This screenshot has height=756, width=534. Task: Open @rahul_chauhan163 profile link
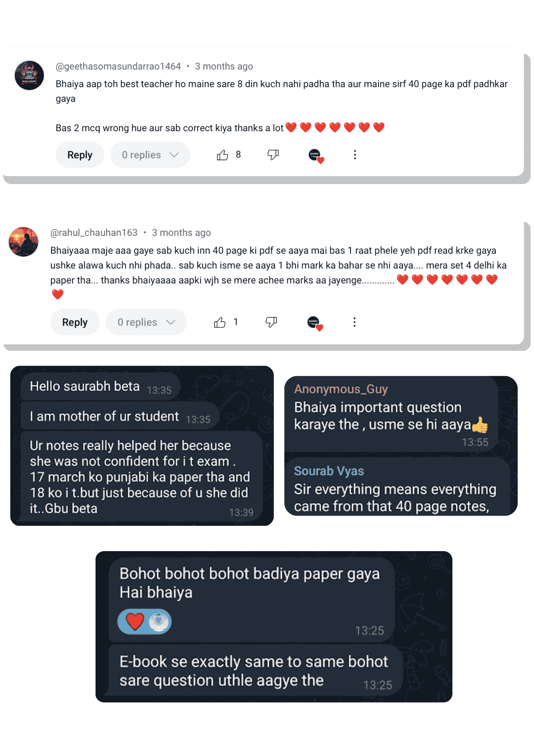click(x=94, y=233)
